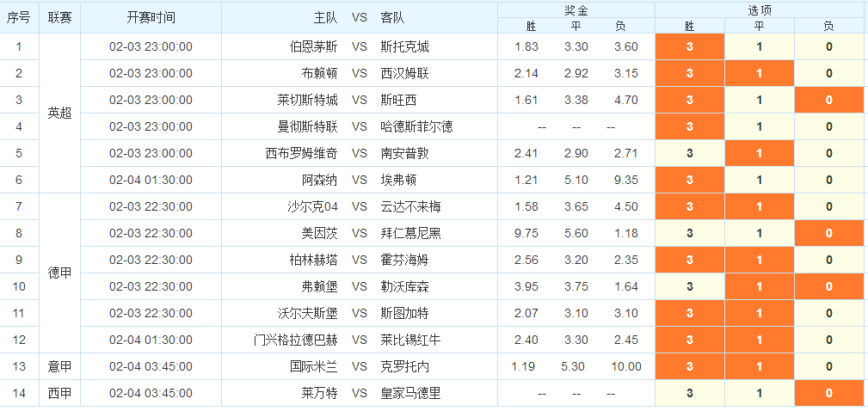868x411 pixels.
Task: Click the 主队 column header
Action: pyautogui.click(x=325, y=18)
